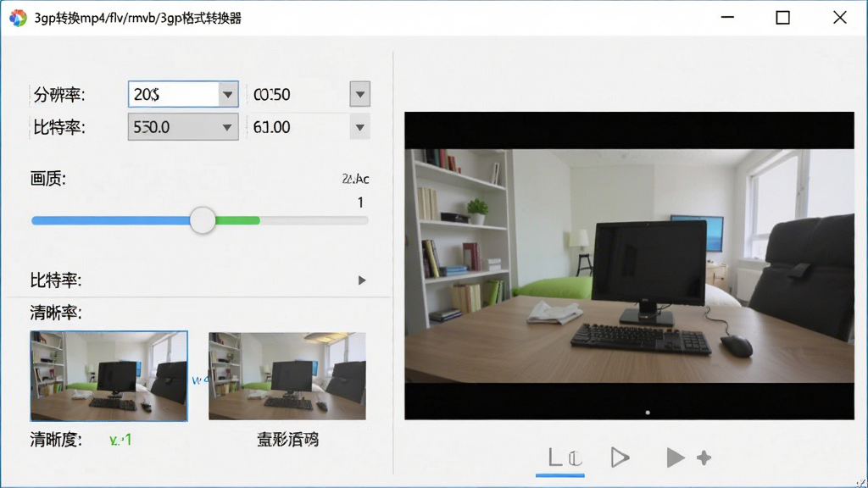The image size is (868, 488).
Task: Click the white dot on video bottom
Action: pos(648,413)
